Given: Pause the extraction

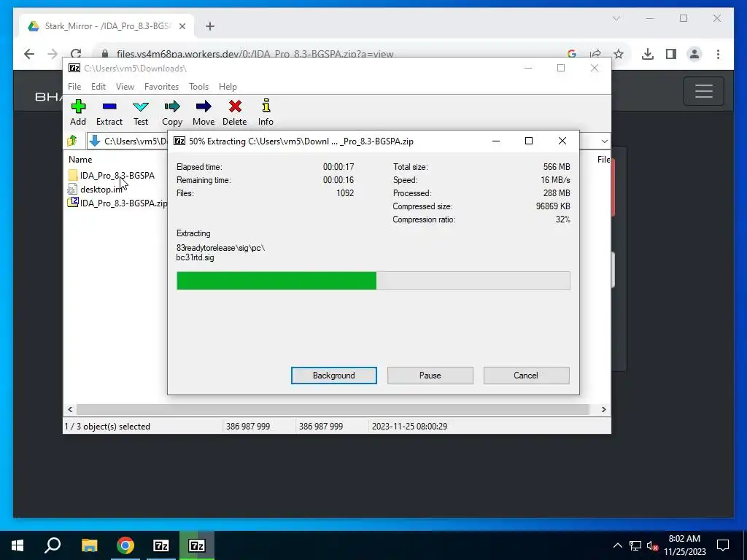Looking at the screenshot, I should 430,376.
